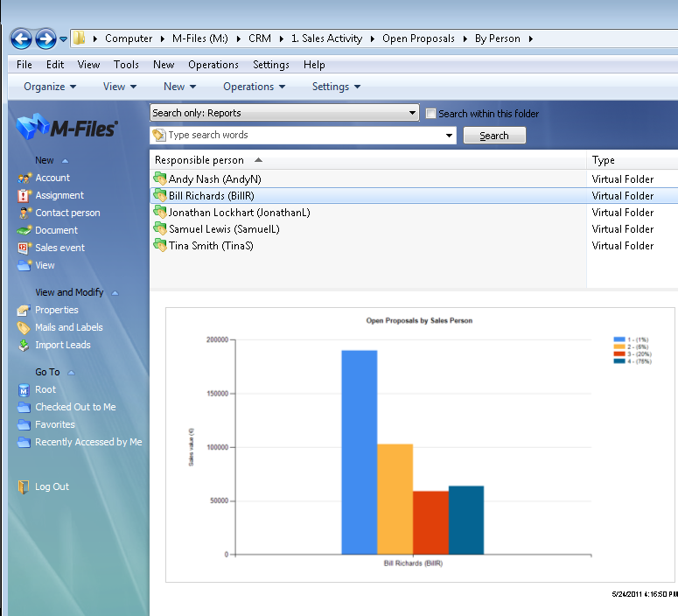Click the Forward navigation arrow

pos(45,38)
